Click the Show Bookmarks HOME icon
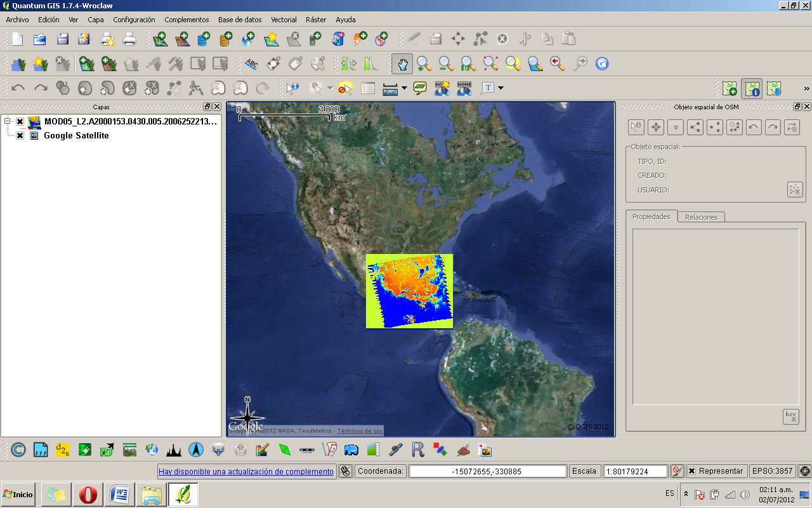The height and width of the screenshot is (508, 812). [464, 88]
